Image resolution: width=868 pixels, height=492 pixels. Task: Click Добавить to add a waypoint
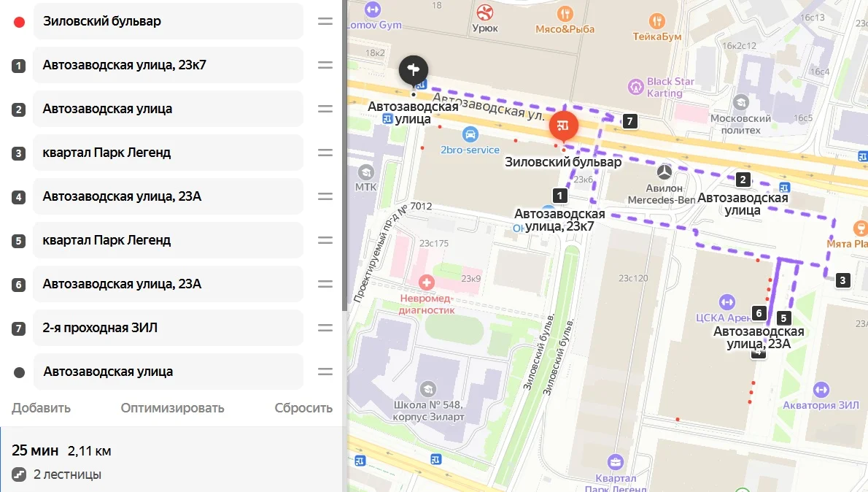(41, 408)
